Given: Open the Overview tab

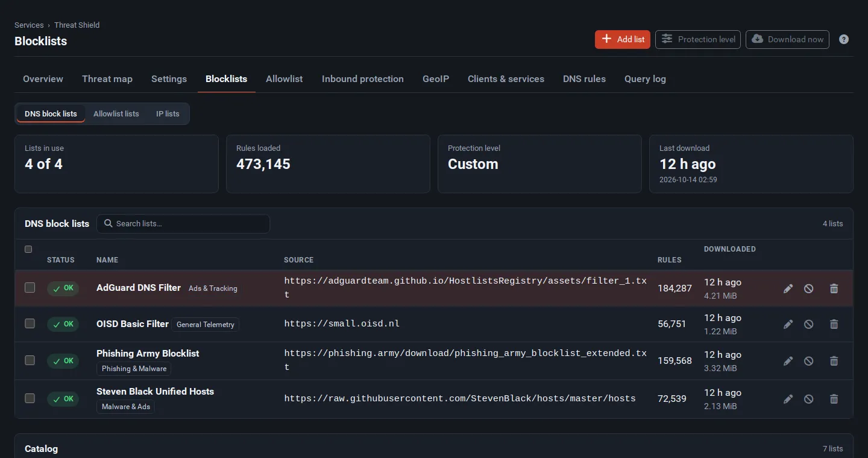Looking at the screenshot, I should (x=43, y=79).
